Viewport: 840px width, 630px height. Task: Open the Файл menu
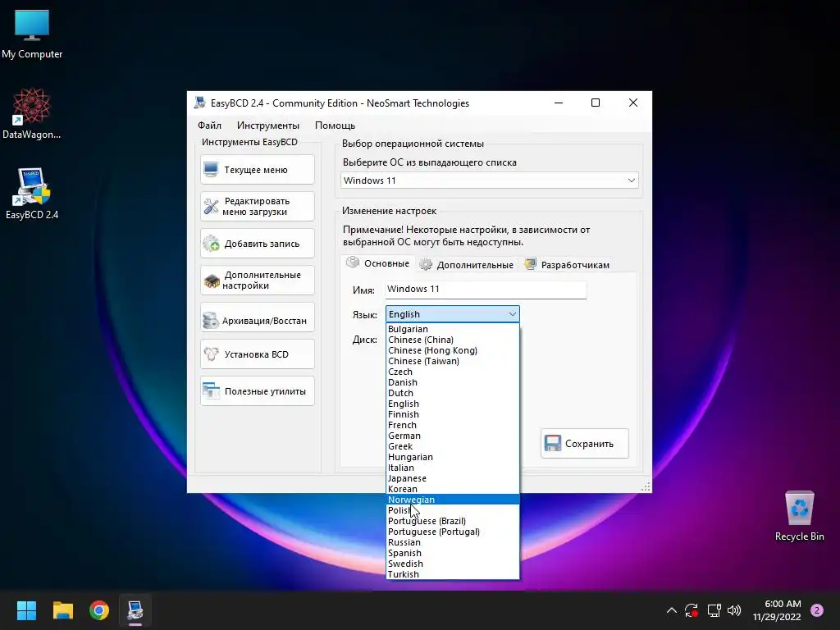209,126
